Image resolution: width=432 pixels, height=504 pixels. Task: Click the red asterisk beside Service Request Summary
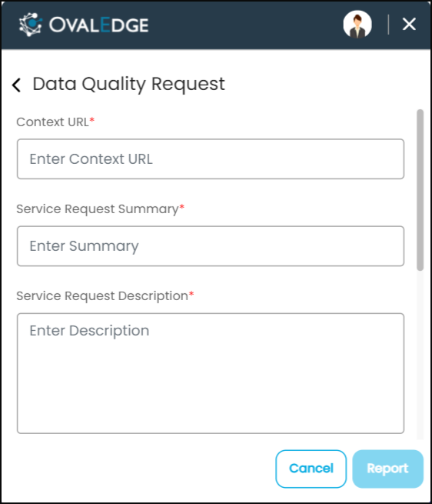click(181, 207)
